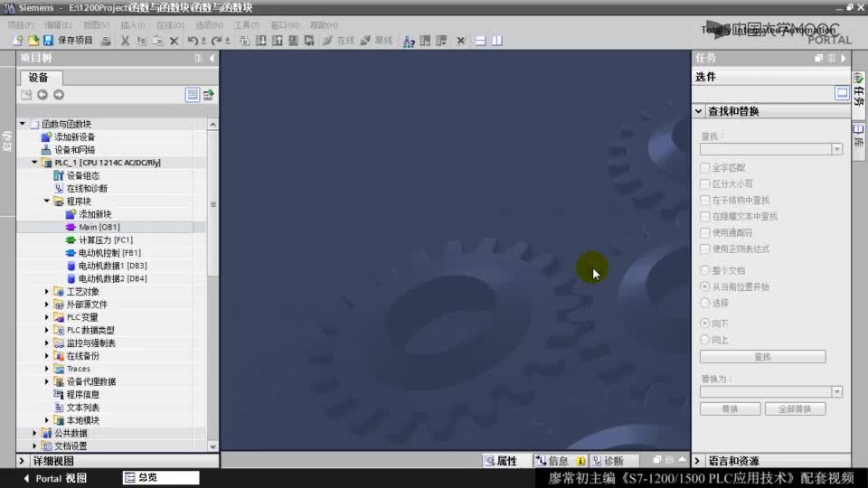Cut selection with the scissors icon
The height and width of the screenshot is (488, 868).
tap(125, 41)
